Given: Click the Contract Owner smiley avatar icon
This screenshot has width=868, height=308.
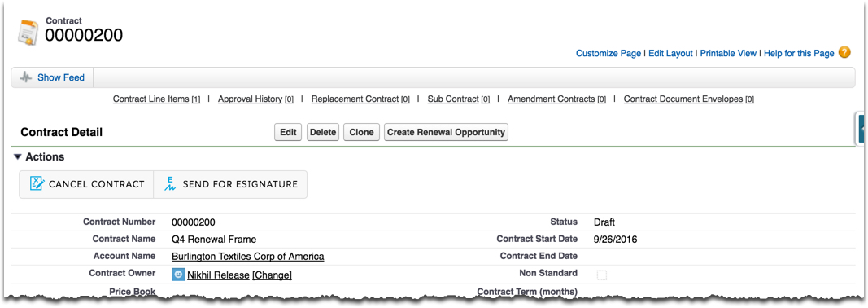Looking at the screenshot, I should point(177,275).
